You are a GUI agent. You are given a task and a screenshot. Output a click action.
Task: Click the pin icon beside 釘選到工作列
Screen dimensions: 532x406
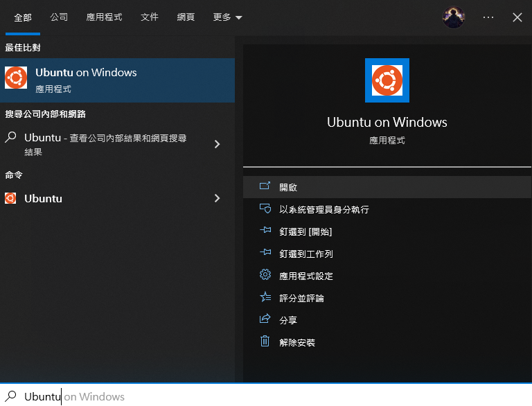coord(265,252)
